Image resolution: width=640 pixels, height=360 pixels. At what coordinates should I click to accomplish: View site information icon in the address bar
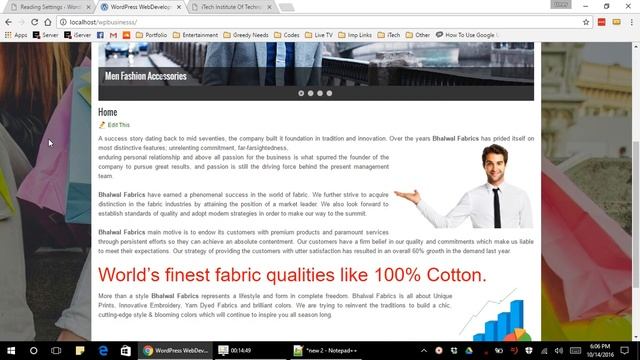(x=63, y=22)
